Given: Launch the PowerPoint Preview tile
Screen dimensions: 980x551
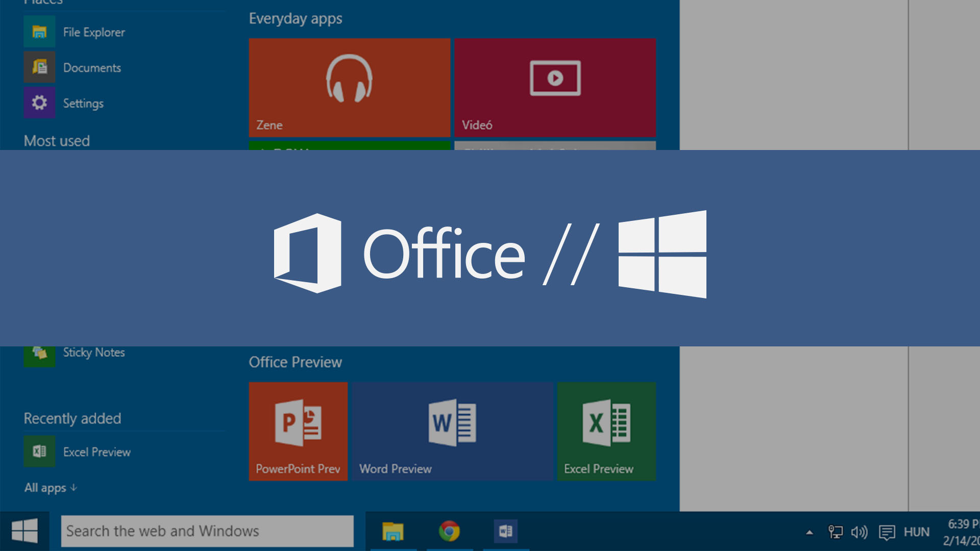Looking at the screenshot, I should click(298, 432).
